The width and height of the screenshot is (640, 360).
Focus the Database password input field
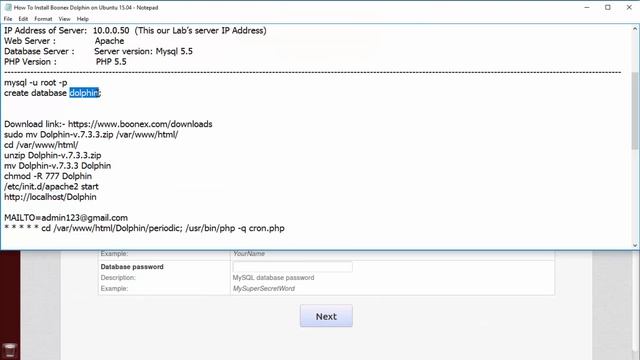click(292, 267)
